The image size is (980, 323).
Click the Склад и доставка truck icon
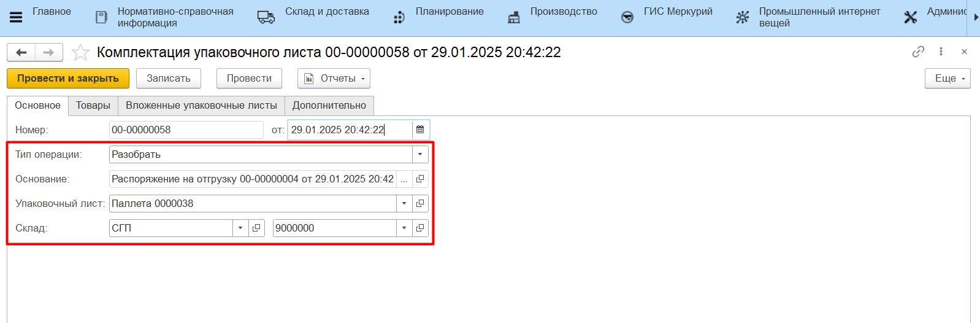point(266,17)
